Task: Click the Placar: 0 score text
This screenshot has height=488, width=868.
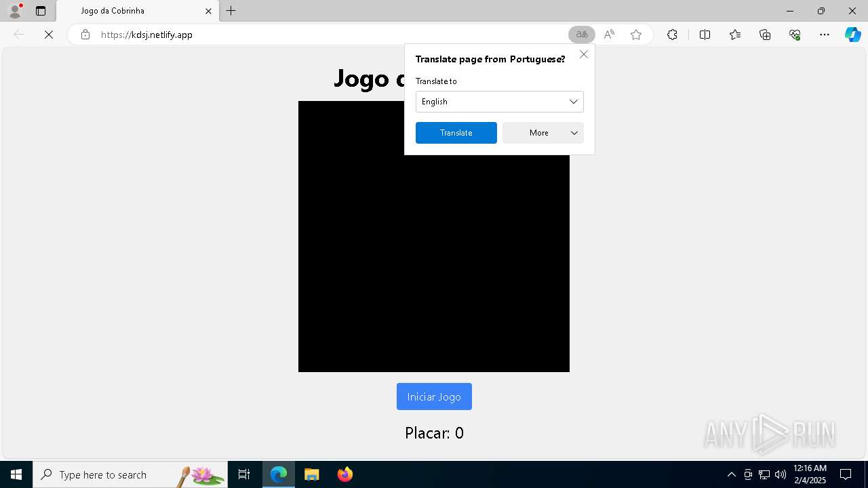Action: pos(434,433)
